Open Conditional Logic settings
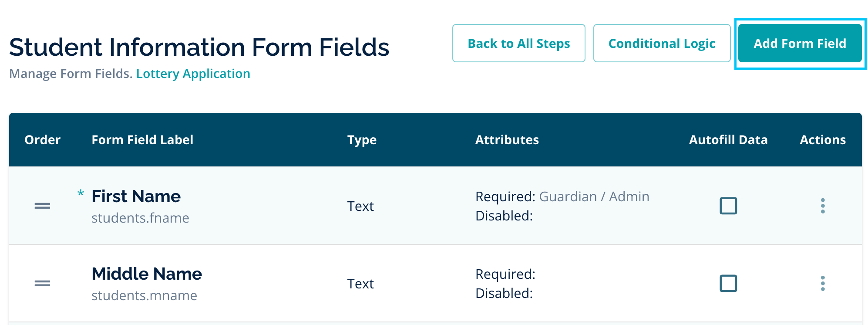This screenshot has height=325, width=868. 661,44
